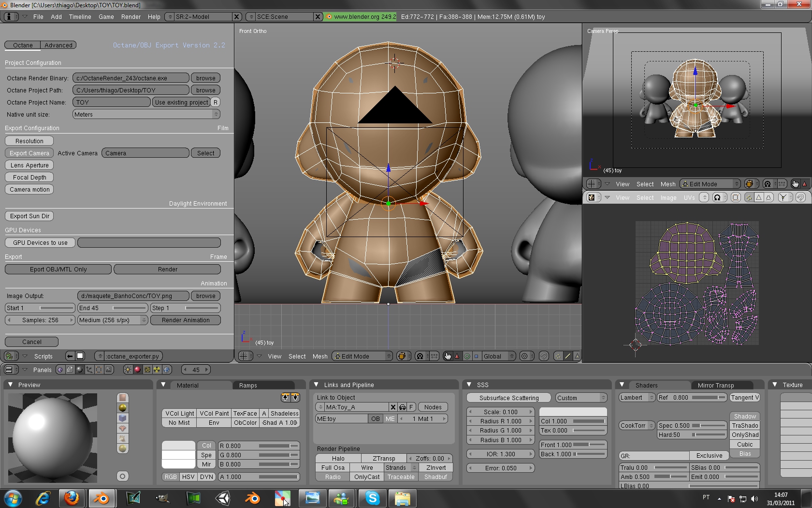Open Edit Mode dropdown in main viewport header
This screenshot has height=508, width=812.
362,357
